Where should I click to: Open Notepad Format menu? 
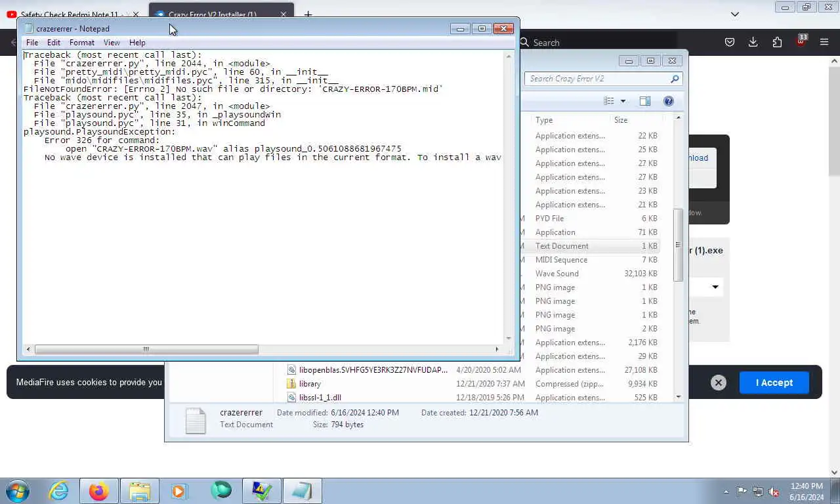click(82, 43)
